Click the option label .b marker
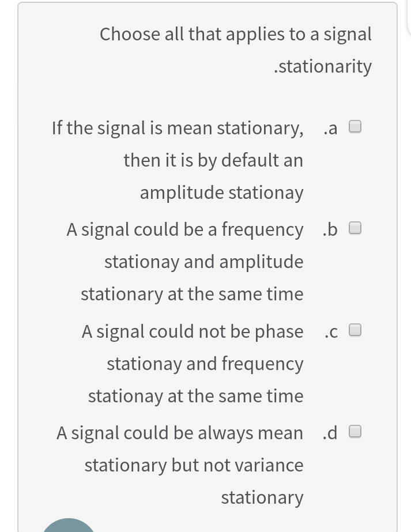 click(330, 229)
